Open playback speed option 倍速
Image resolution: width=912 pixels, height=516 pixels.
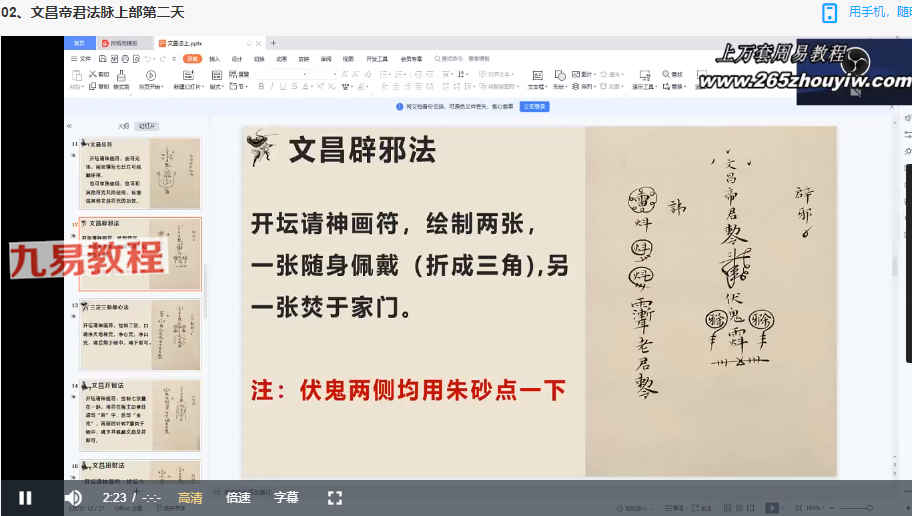pos(238,498)
